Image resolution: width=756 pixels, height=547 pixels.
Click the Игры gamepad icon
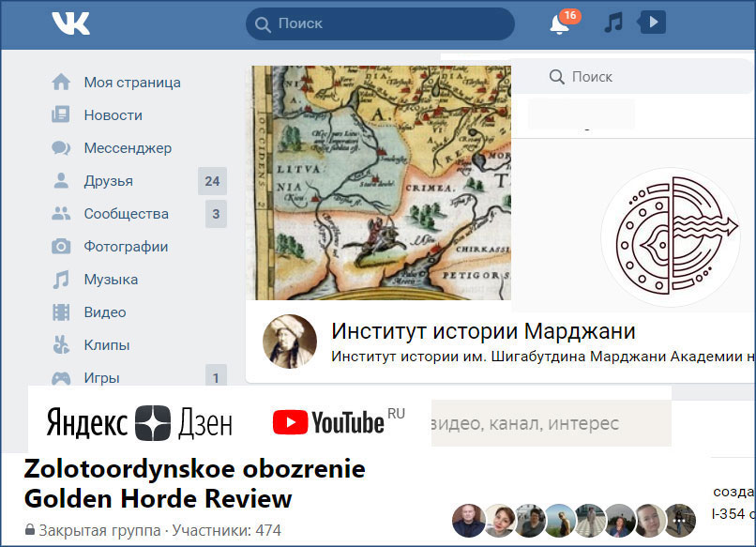(61, 378)
